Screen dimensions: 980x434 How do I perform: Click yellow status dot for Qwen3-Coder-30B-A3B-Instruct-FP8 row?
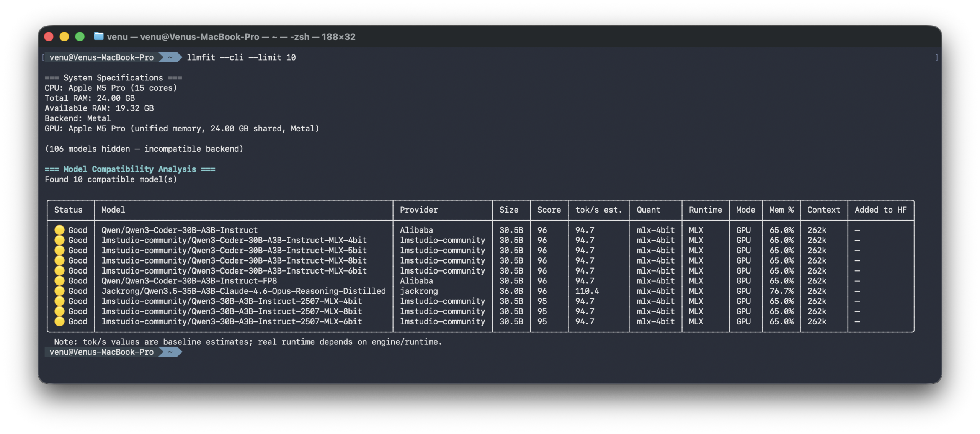click(59, 281)
